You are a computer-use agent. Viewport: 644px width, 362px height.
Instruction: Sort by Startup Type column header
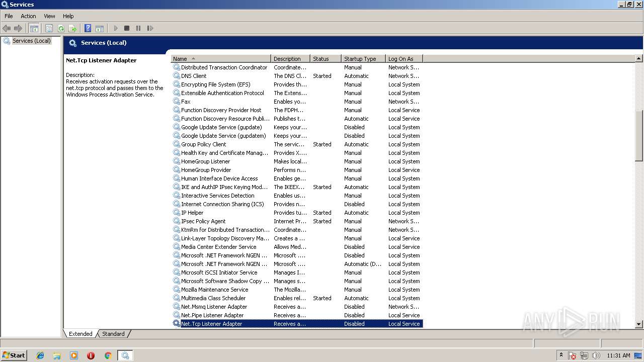363,59
